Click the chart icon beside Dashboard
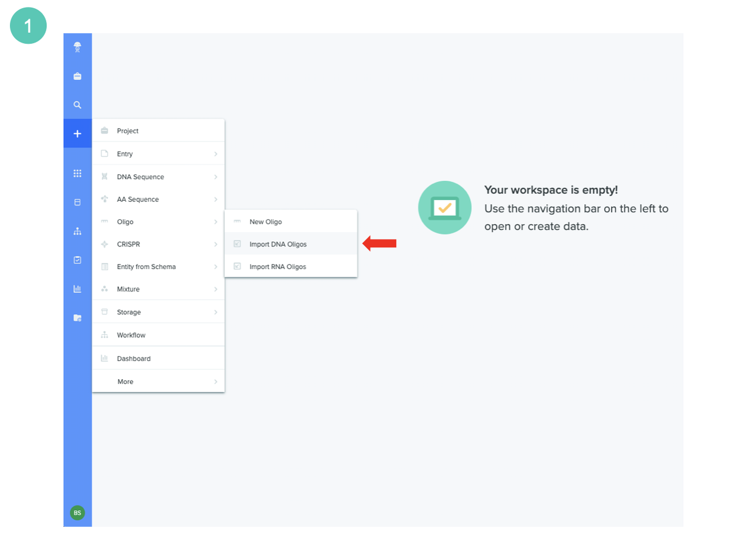Image resolution: width=747 pixels, height=560 pixels. tap(105, 358)
